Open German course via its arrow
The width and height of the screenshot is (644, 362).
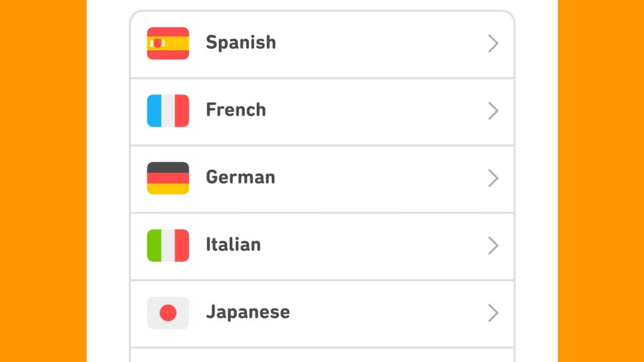point(494,178)
